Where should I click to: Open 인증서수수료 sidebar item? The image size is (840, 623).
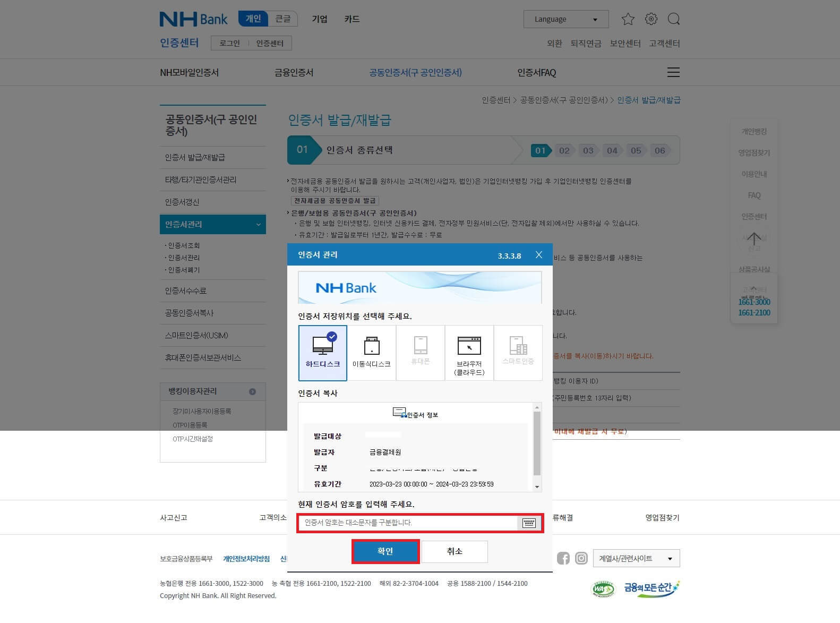[x=212, y=291]
